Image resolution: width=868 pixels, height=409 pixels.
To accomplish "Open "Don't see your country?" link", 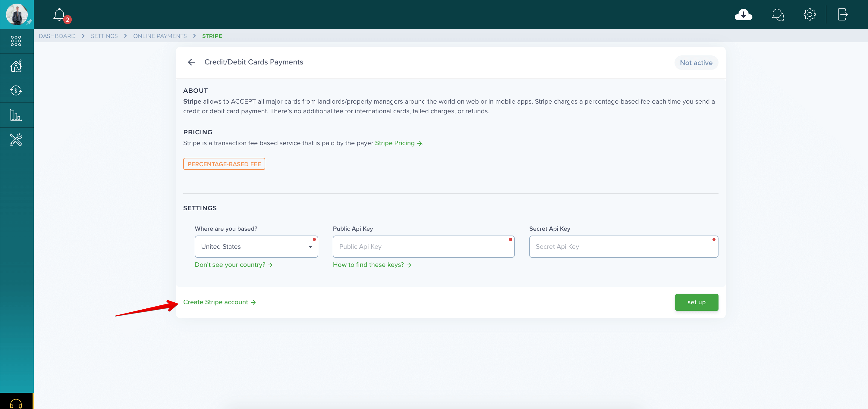I will coord(234,265).
